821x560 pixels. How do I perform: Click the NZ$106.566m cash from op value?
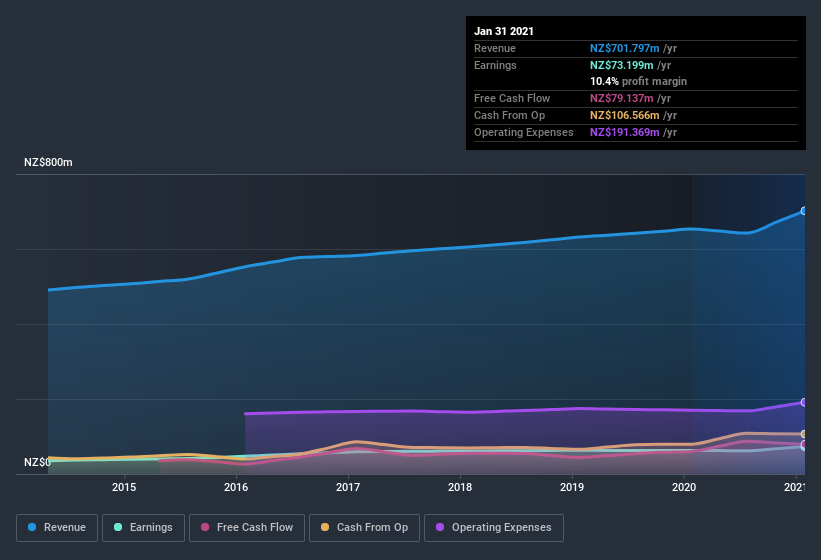pyautogui.click(x=625, y=115)
